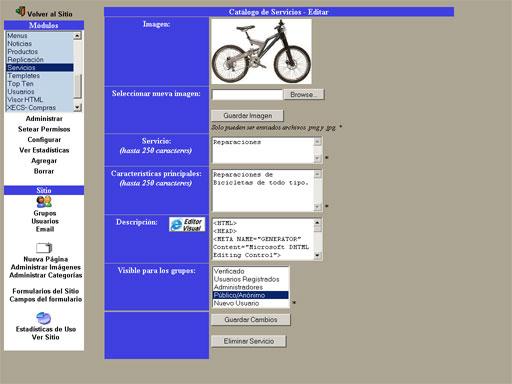Click the Volver al Sitio icon
Image resolution: width=512 pixels, height=384 pixels.
20,11
